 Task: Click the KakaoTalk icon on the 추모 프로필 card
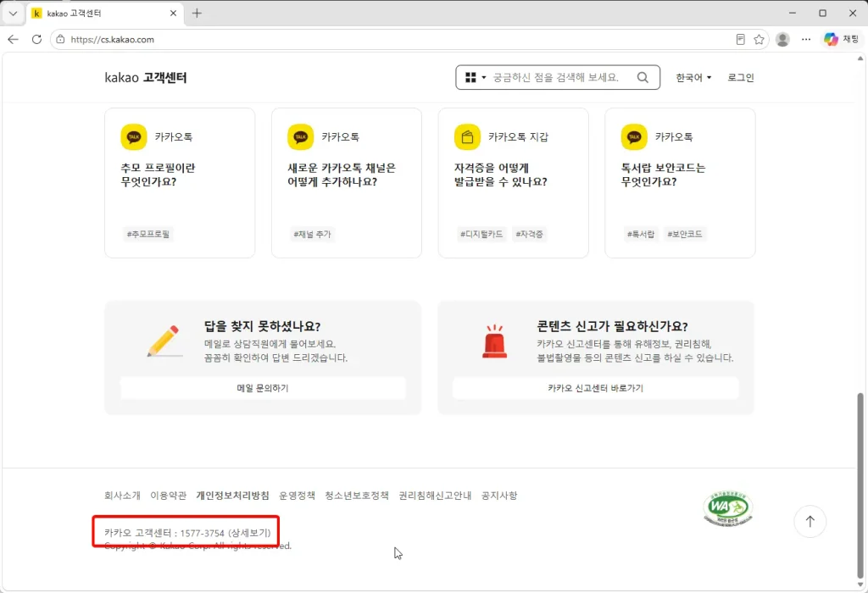(133, 136)
